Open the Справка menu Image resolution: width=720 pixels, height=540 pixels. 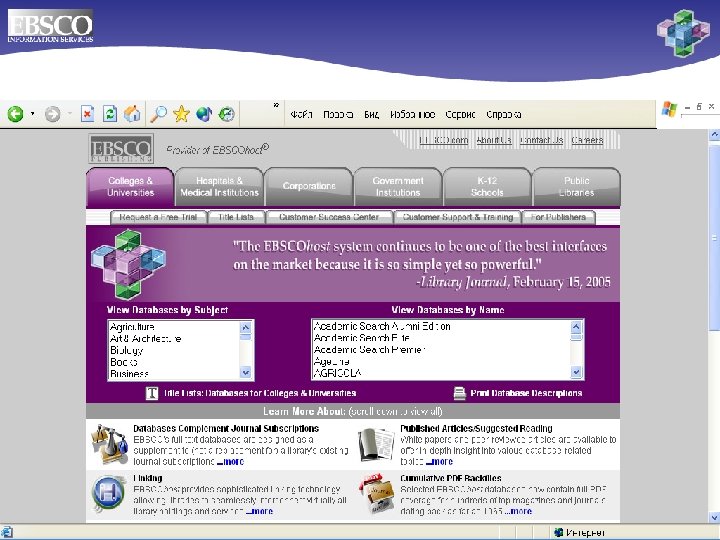click(504, 114)
